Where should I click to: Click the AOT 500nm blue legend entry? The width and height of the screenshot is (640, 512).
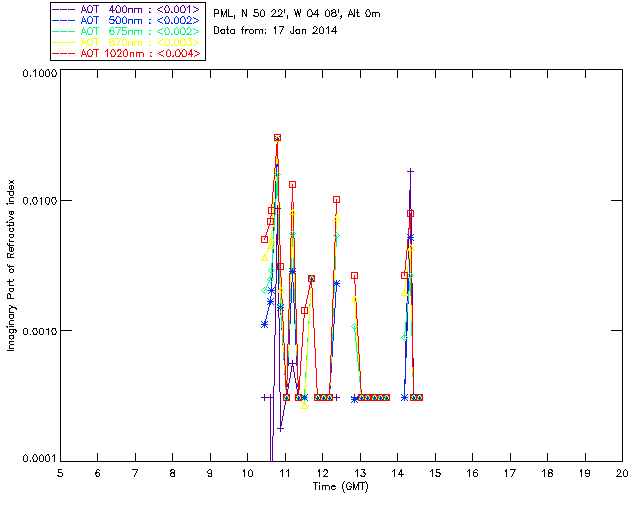pyautogui.click(x=127, y=20)
